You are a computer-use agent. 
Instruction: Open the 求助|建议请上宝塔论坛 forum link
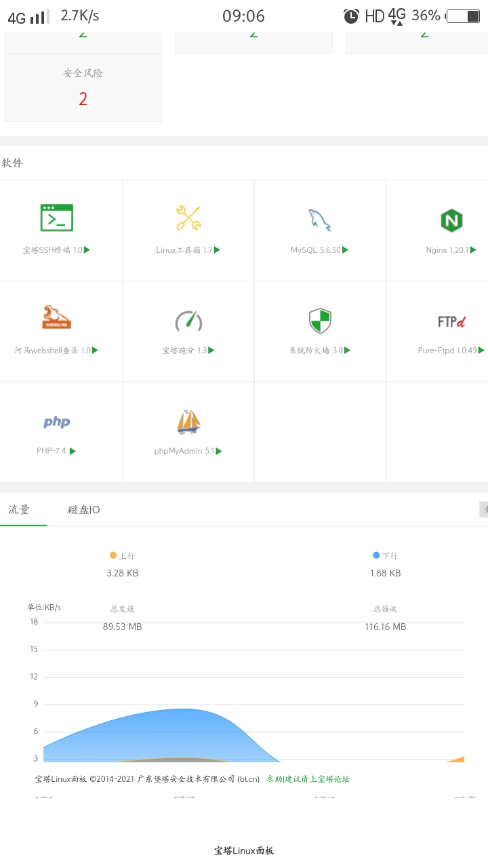pos(308,779)
